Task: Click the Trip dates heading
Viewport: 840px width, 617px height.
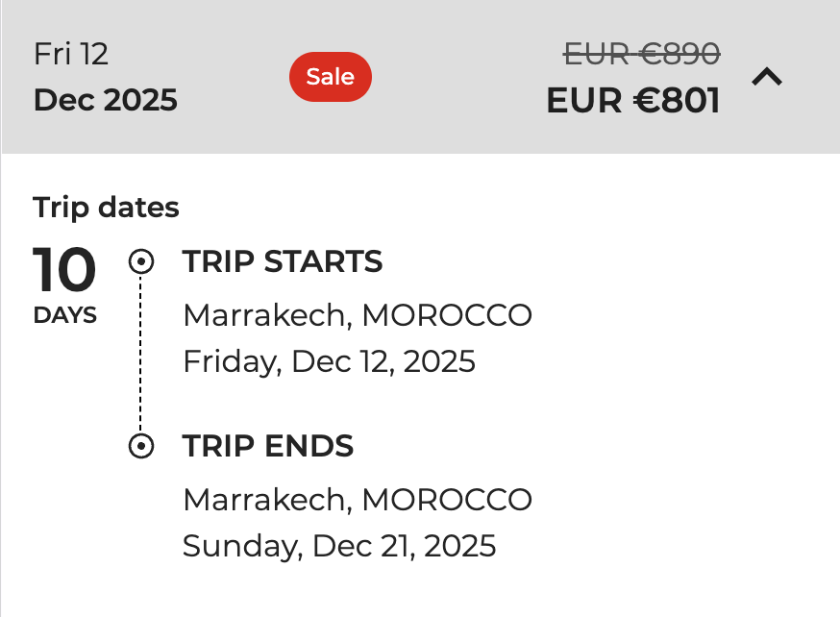Action: click(106, 208)
